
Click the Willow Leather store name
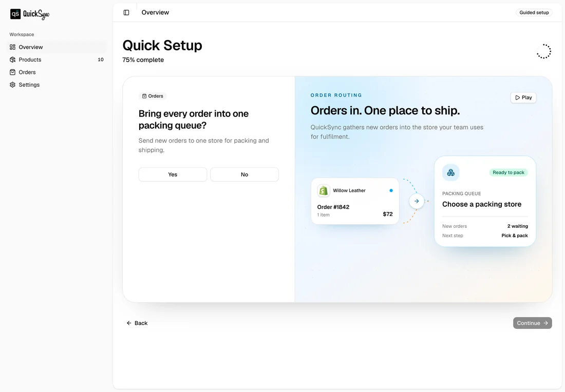click(349, 190)
